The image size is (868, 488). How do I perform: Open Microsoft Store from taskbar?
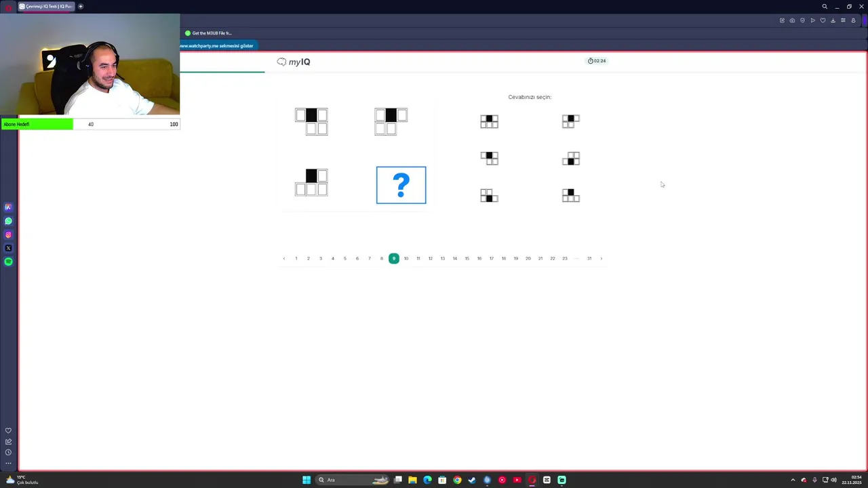pyautogui.click(x=442, y=480)
